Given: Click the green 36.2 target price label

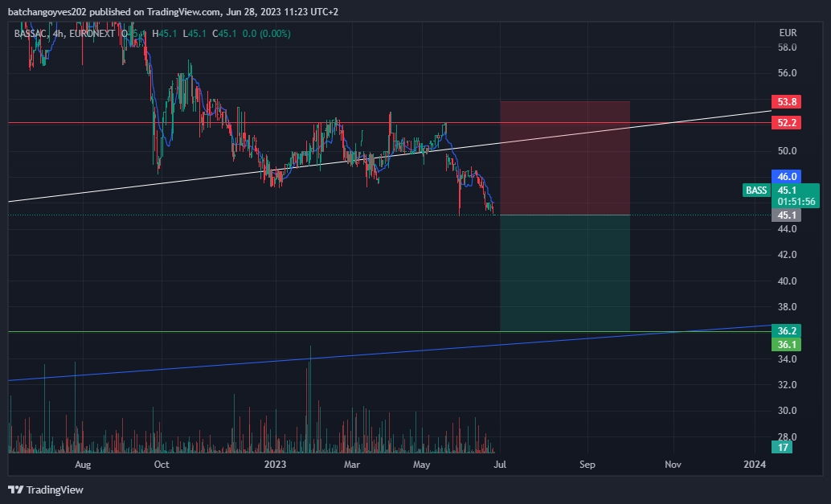Looking at the screenshot, I should (787, 330).
